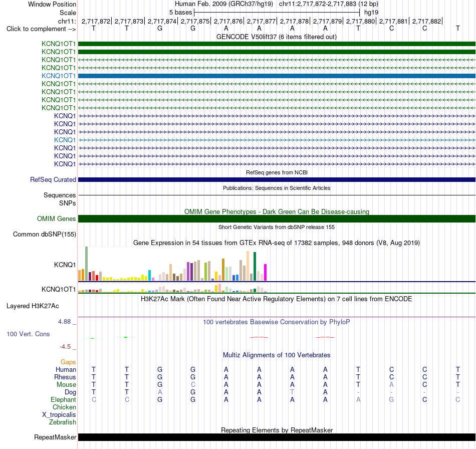The width and height of the screenshot is (476, 449).
Task: Open the 'H3K27Ac Mark' ENCODE track title
Action: 277,299
